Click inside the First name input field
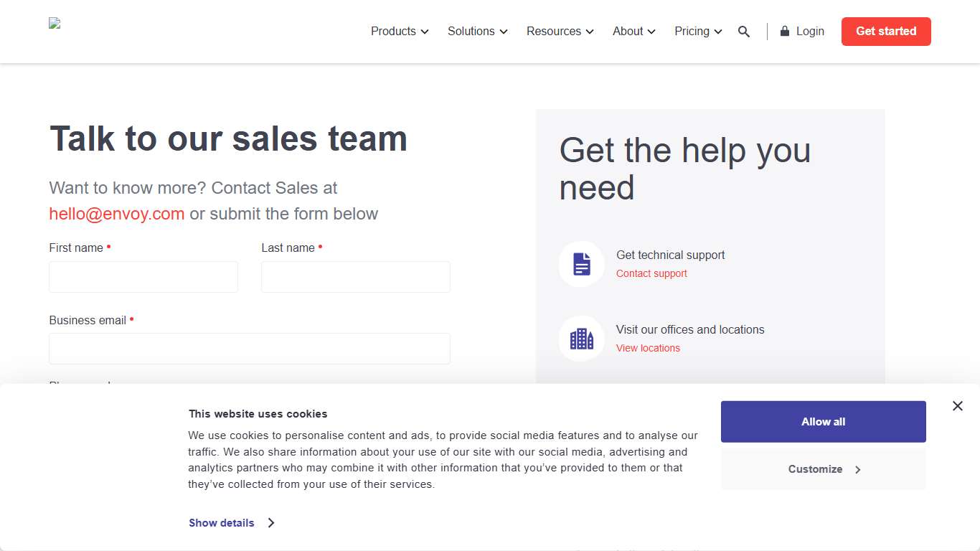The width and height of the screenshot is (980, 551). (143, 276)
